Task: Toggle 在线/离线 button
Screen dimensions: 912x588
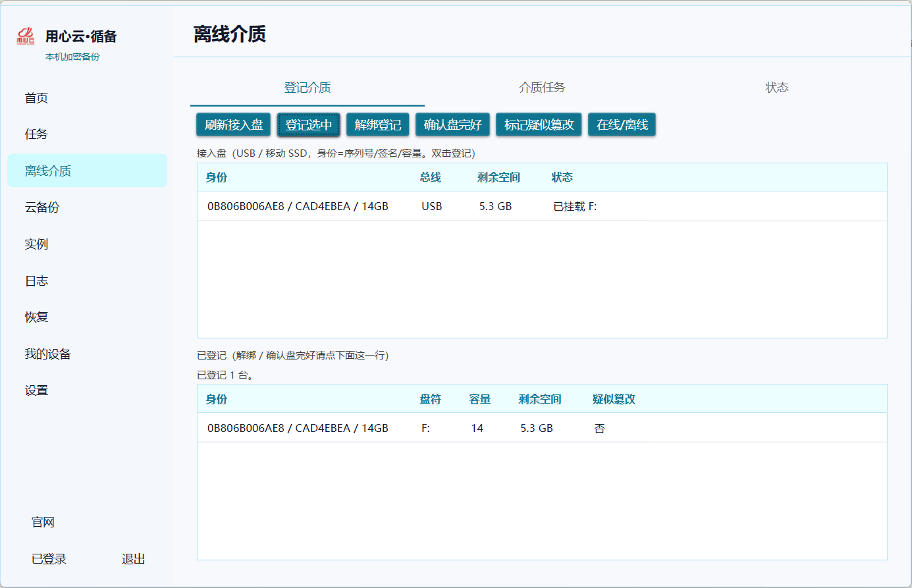Action: (x=622, y=124)
